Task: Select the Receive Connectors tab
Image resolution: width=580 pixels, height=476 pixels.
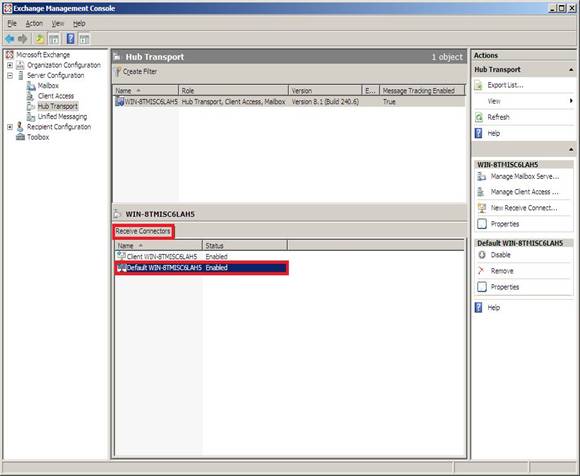Action: pyautogui.click(x=143, y=232)
